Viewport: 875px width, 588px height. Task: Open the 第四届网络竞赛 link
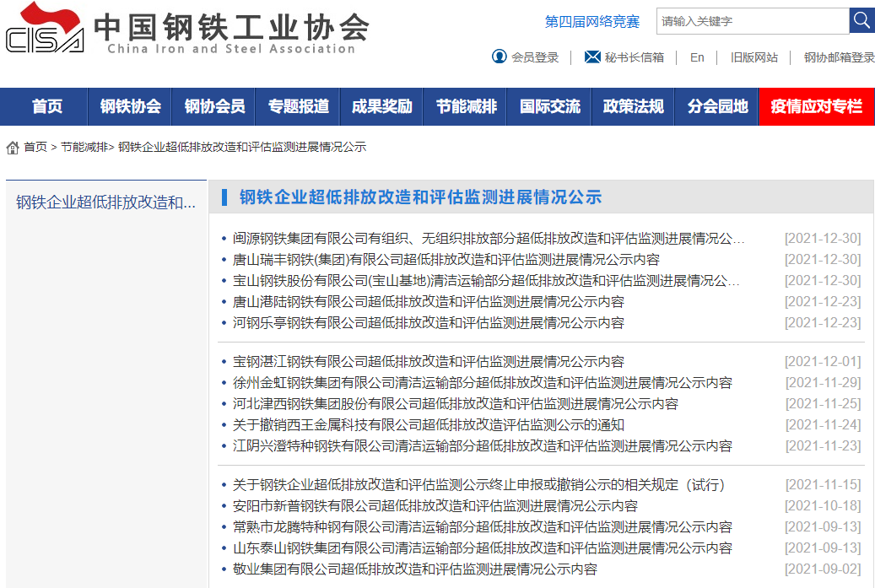(592, 22)
